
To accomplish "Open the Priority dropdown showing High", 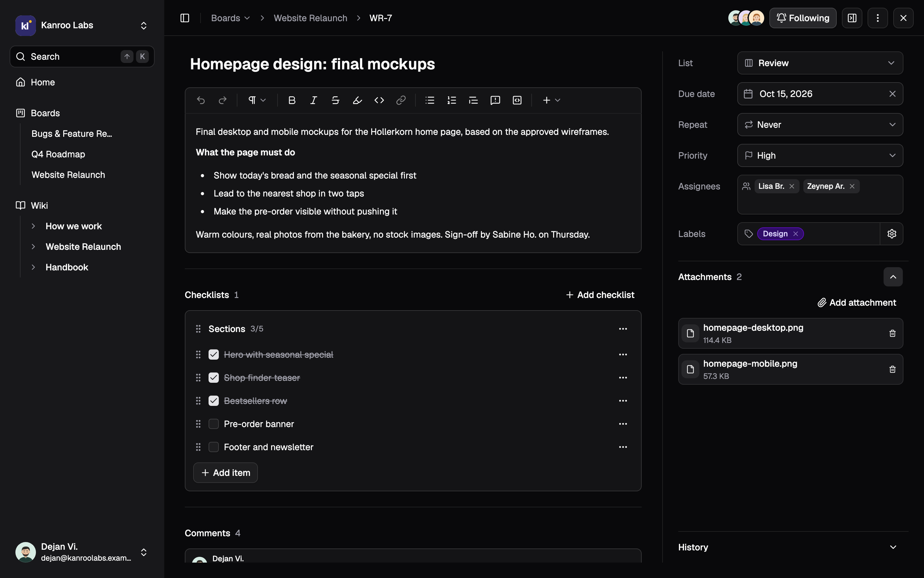I will coord(820,156).
